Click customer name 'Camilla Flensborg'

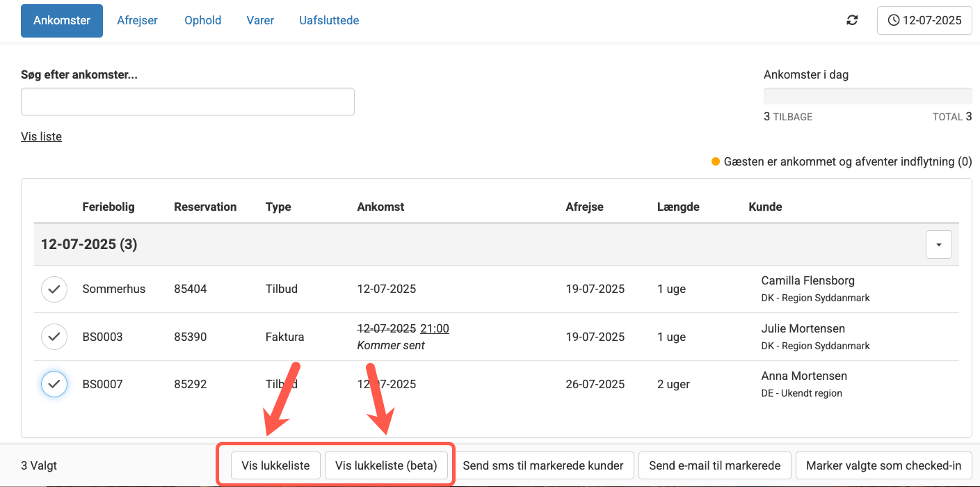click(x=808, y=280)
